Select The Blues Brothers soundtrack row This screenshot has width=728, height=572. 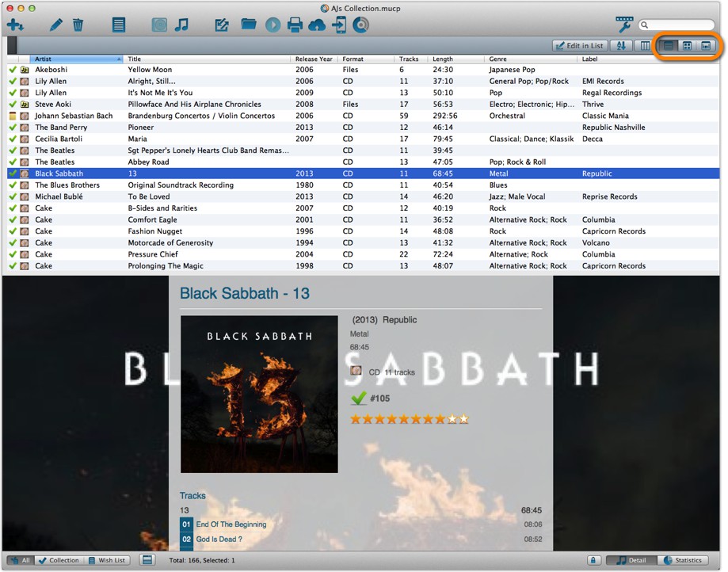pos(364,185)
